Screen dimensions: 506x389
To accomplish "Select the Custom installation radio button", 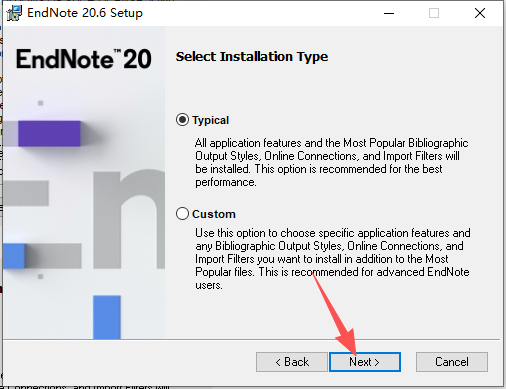I will pos(182,214).
